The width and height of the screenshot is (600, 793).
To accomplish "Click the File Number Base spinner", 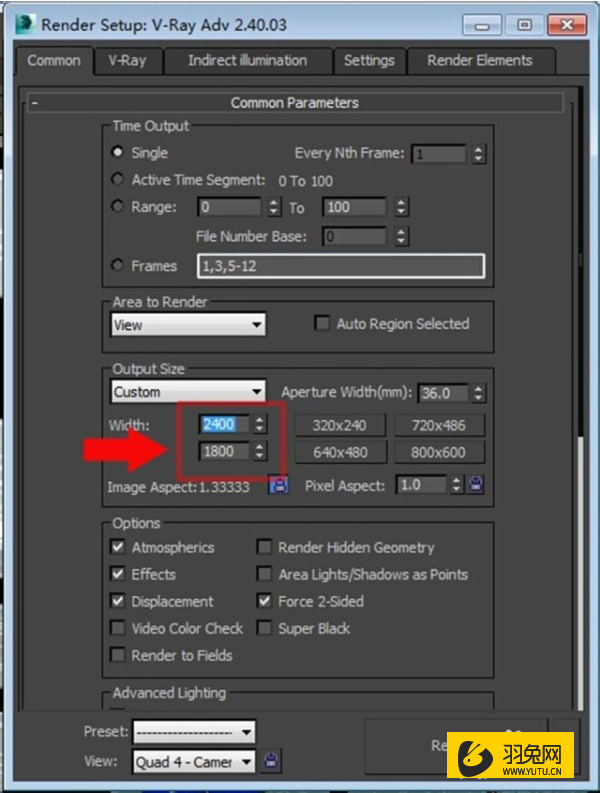I will pyautogui.click(x=401, y=236).
